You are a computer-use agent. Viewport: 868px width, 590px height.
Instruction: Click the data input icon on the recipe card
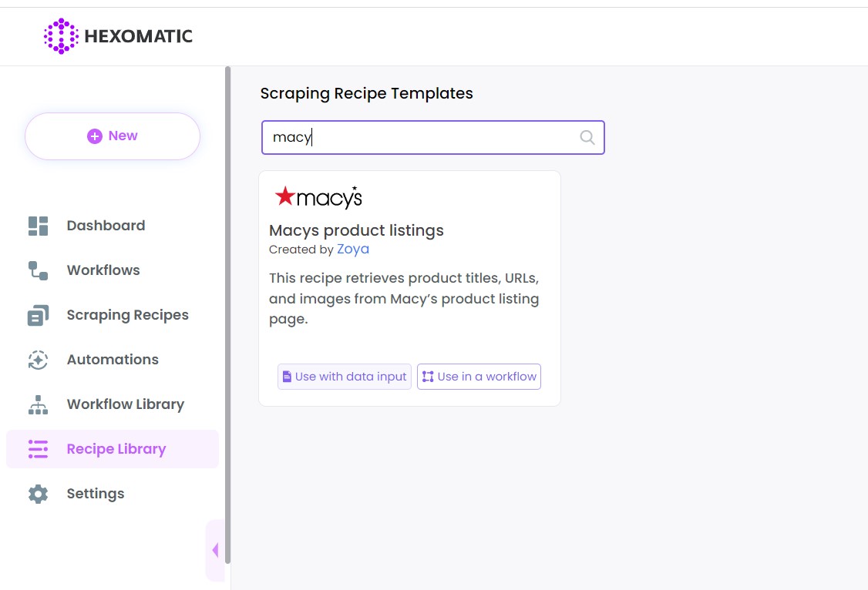click(x=288, y=377)
